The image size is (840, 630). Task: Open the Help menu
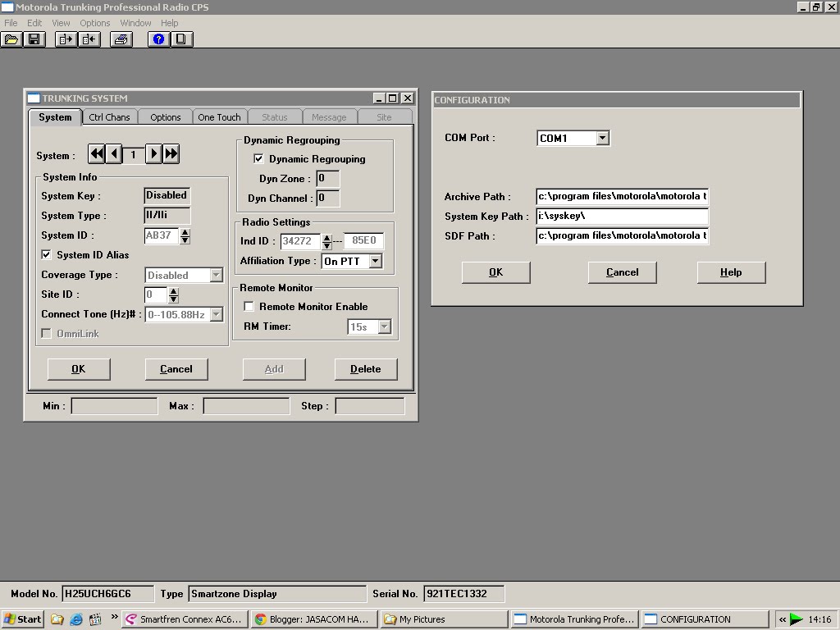169,23
